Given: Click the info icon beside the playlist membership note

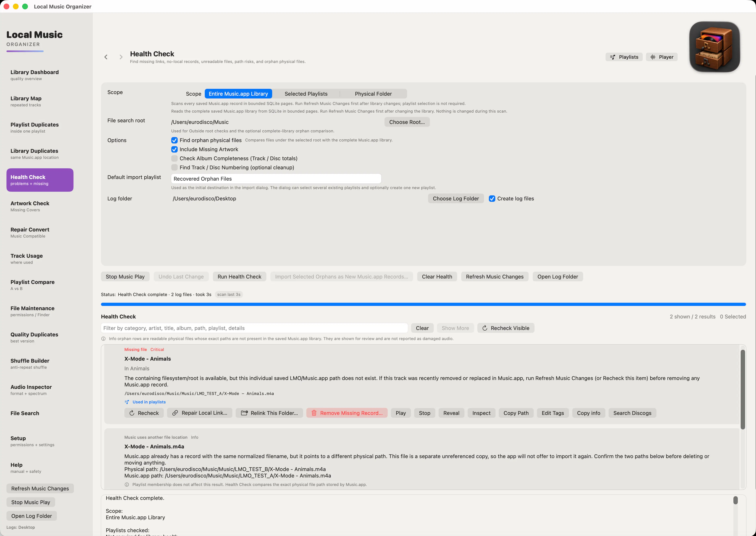Looking at the screenshot, I should [126, 485].
